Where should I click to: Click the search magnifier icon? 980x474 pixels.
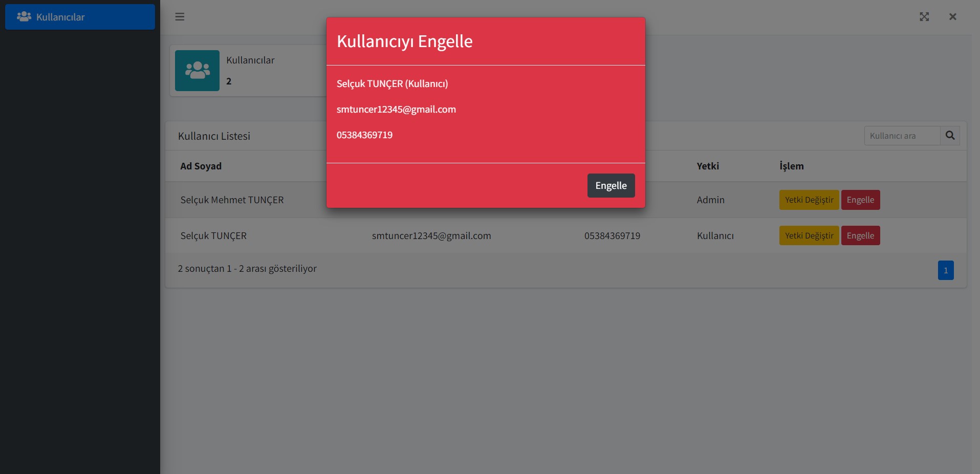[x=951, y=135]
